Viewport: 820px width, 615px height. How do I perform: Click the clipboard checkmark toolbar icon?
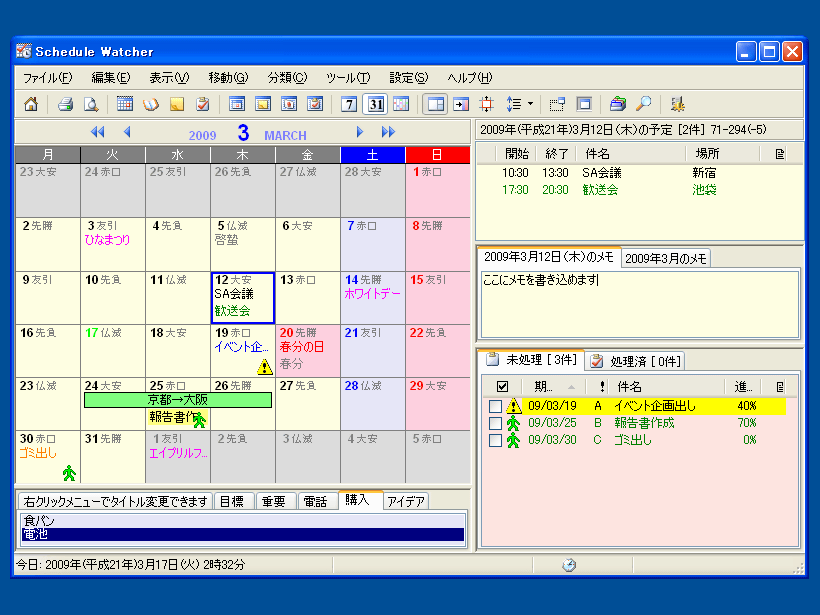coord(203,104)
